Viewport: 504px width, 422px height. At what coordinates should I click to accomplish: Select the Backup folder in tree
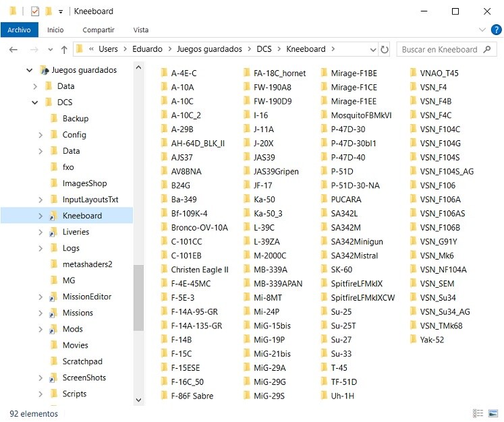[76, 119]
